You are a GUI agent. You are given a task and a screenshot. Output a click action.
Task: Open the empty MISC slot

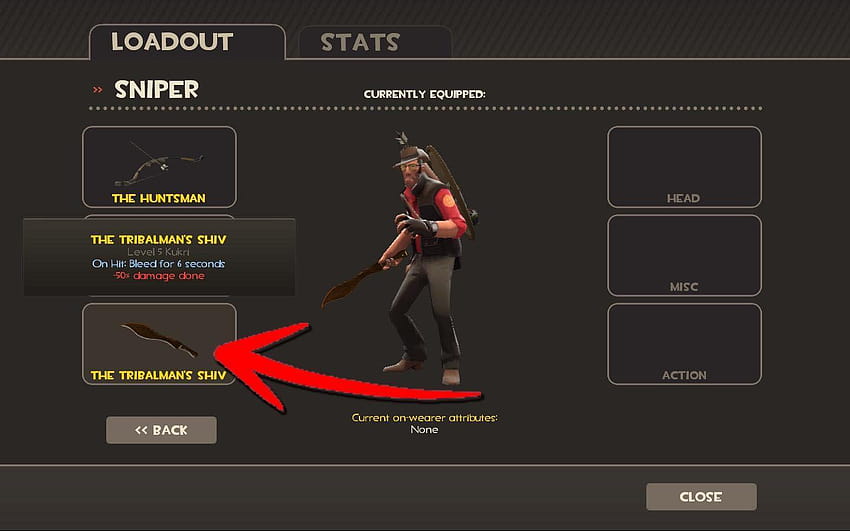684,255
